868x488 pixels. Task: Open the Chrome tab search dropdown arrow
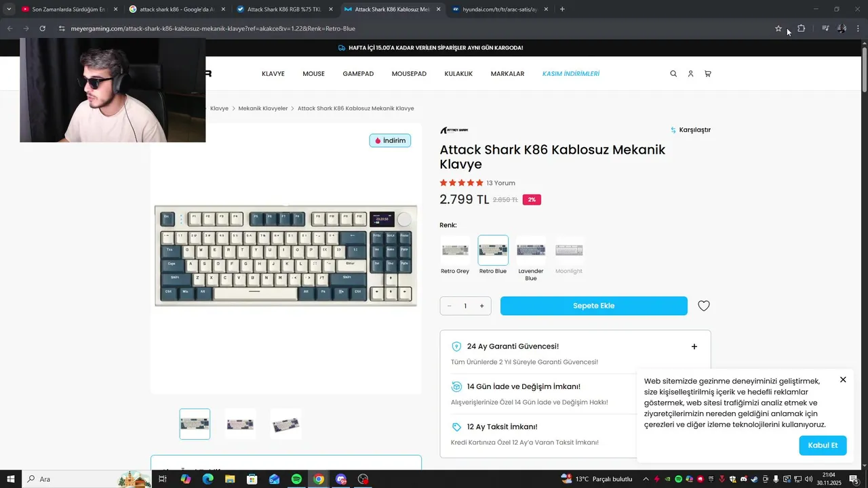(x=9, y=9)
